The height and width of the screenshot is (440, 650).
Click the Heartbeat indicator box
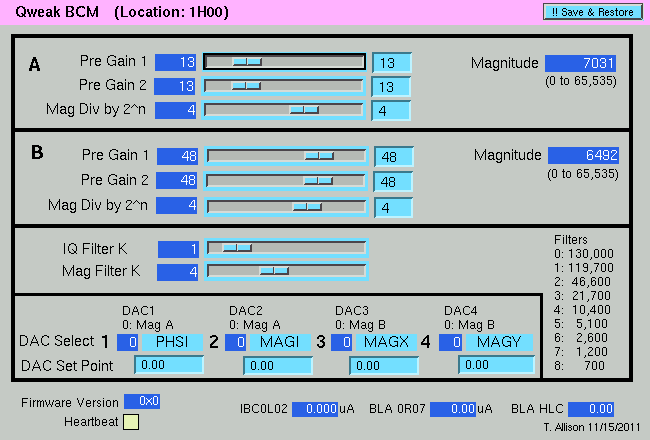pyautogui.click(x=131, y=422)
